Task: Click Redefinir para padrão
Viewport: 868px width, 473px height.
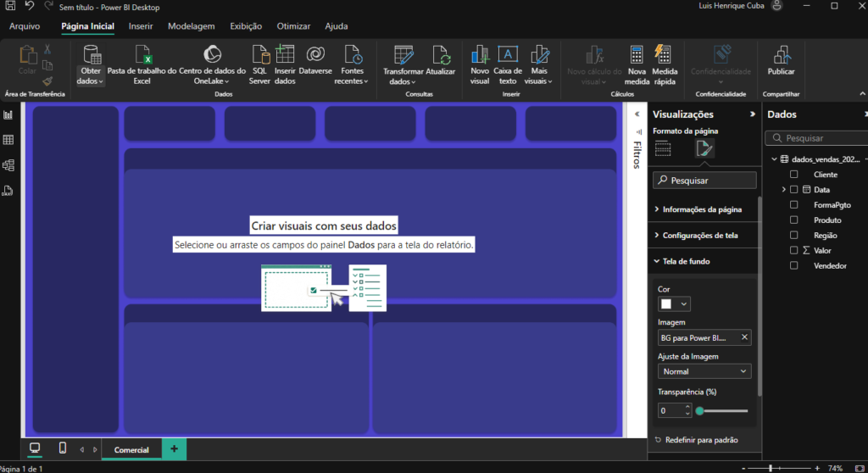Action: [697, 440]
